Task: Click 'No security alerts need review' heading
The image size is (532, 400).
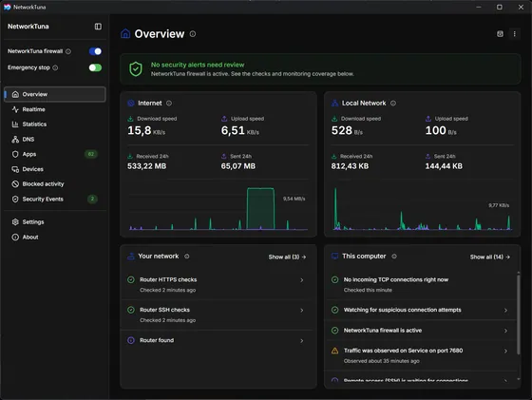Action: [198, 65]
